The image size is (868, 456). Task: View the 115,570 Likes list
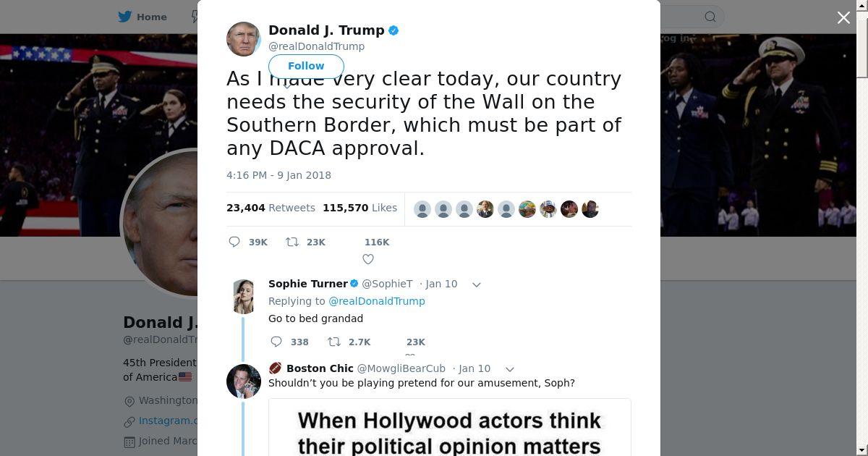click(x=359, y=208)
